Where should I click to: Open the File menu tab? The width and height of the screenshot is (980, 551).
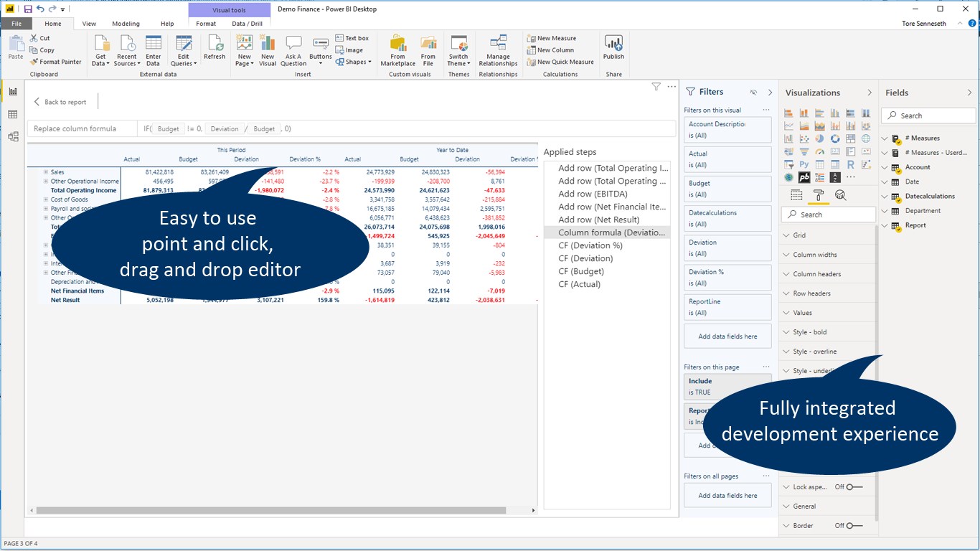pyautogui.click(x=17, y=24)
